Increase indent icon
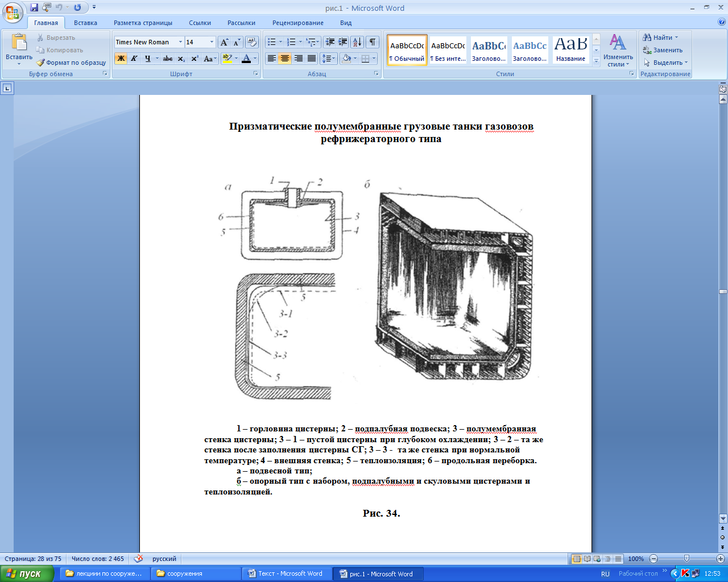Image resolution: width=728 pixels, height=582 pixels. 343,42
